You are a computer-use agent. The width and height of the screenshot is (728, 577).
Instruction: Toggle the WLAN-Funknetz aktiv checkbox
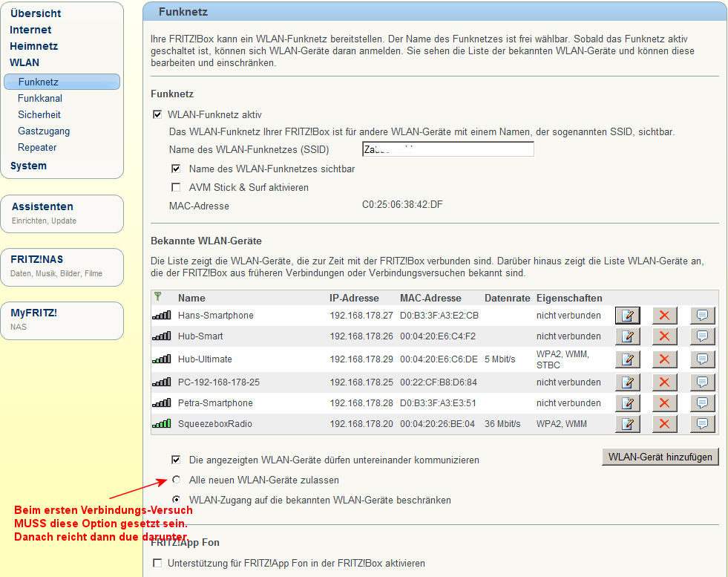click(157, 115)
